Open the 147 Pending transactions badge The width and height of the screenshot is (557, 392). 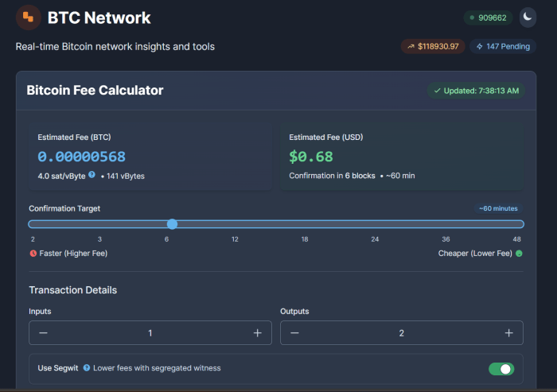502,46
